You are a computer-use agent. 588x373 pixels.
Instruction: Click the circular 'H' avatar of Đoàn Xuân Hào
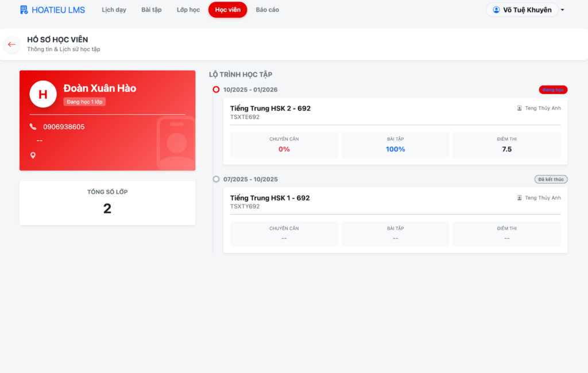(x=43, y=95)
